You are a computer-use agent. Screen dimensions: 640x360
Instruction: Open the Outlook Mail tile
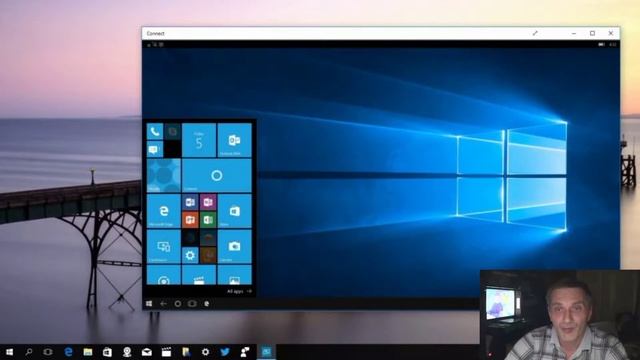(234, 140)
